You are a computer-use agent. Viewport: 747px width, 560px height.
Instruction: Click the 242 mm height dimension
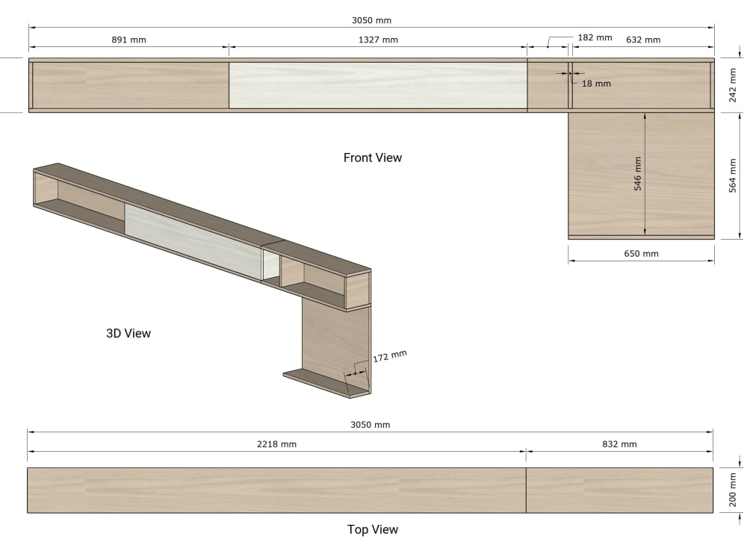coord(733,85)
